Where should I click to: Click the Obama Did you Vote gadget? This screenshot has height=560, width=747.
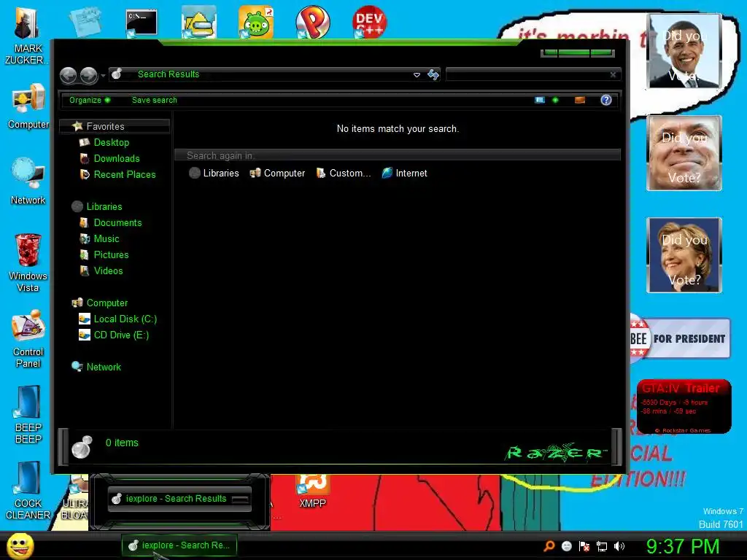point(684,52)
